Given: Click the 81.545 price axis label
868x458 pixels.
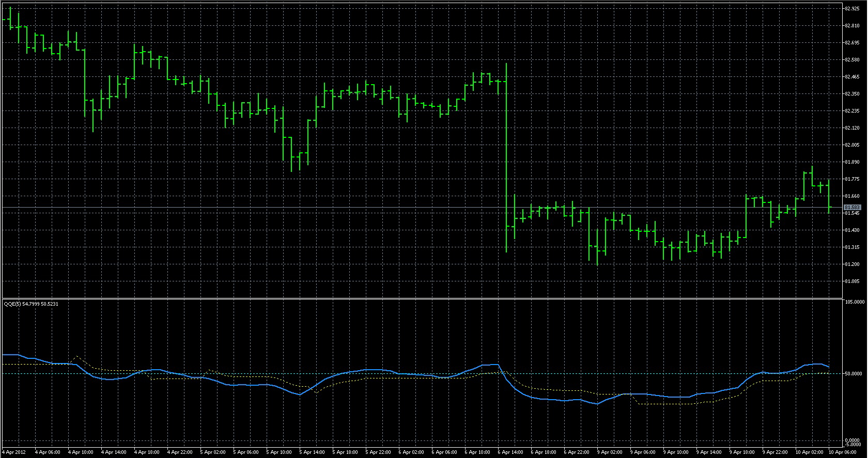Looking at the screenshot, I should click(x=852, y=213).
